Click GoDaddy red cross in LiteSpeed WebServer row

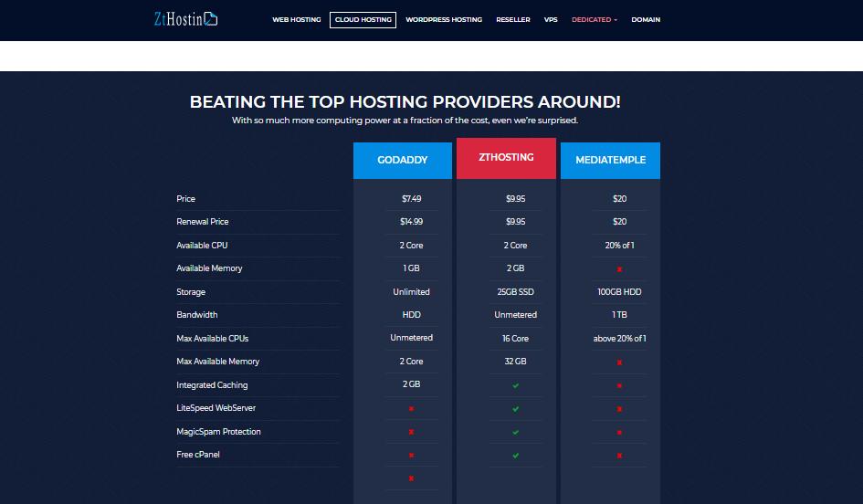click(x=411, y=409)
